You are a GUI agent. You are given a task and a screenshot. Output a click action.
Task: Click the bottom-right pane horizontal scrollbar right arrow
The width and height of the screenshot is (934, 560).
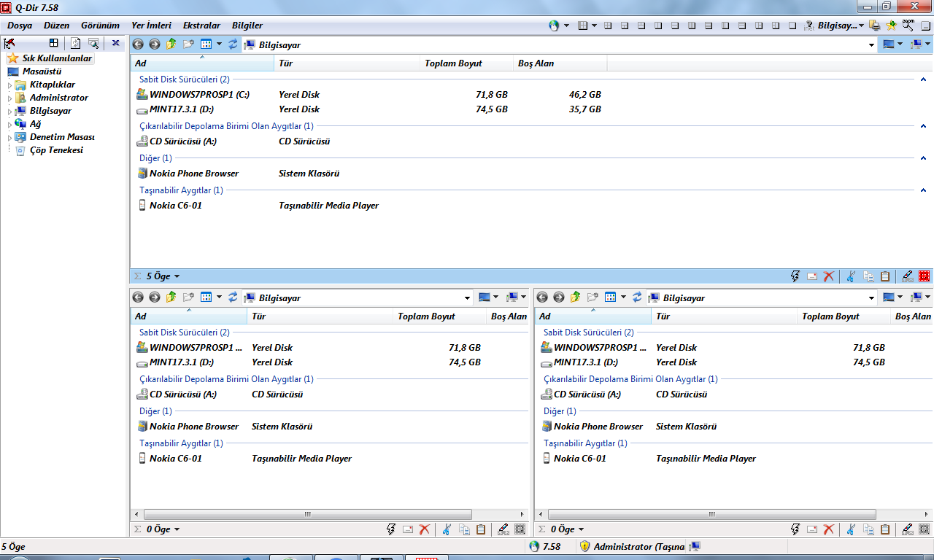[926, 514]
